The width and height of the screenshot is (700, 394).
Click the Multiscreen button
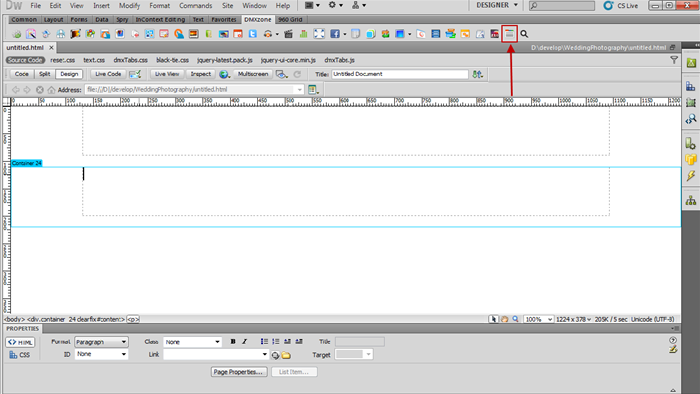point(253,74)
